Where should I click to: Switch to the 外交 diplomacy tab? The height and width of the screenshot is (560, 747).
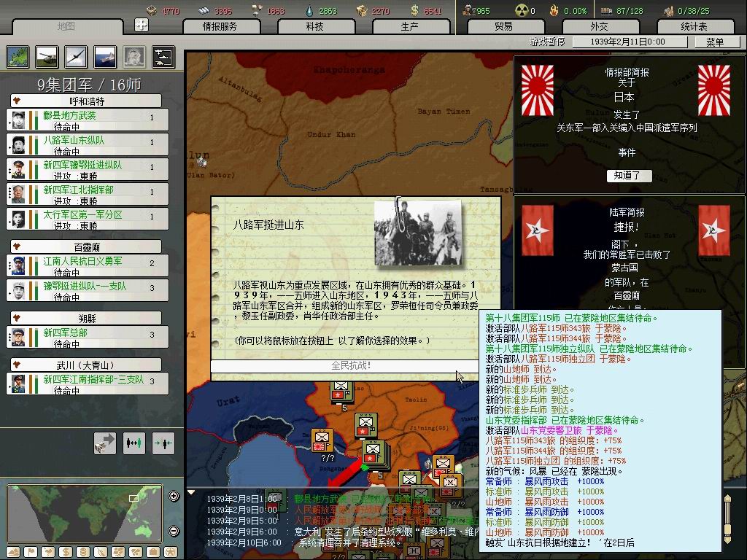(598, 26)
